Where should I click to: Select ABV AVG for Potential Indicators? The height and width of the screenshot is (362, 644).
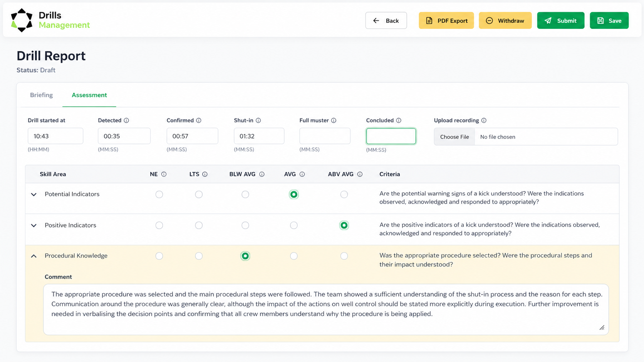coord(344,194)
